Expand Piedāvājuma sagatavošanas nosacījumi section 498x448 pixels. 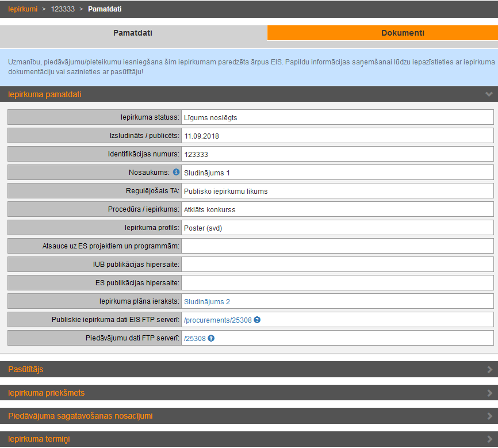[489, 416]
